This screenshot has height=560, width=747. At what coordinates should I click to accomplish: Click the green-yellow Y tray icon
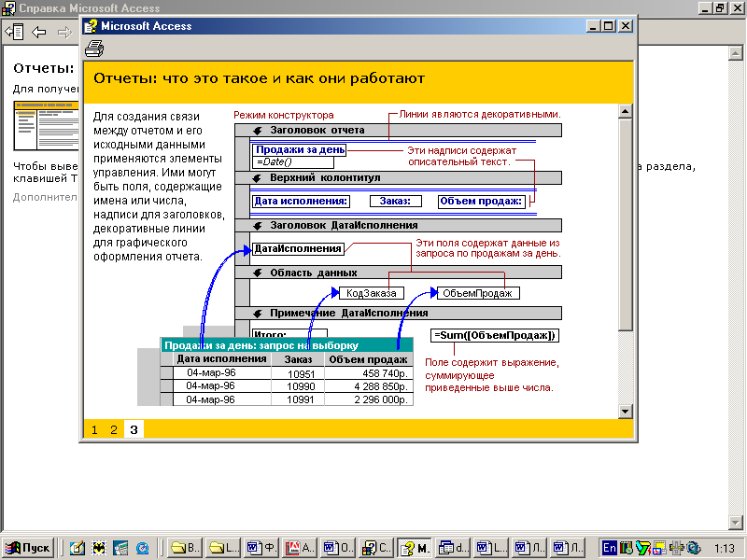pyautogui.click(x=642, y=548)
